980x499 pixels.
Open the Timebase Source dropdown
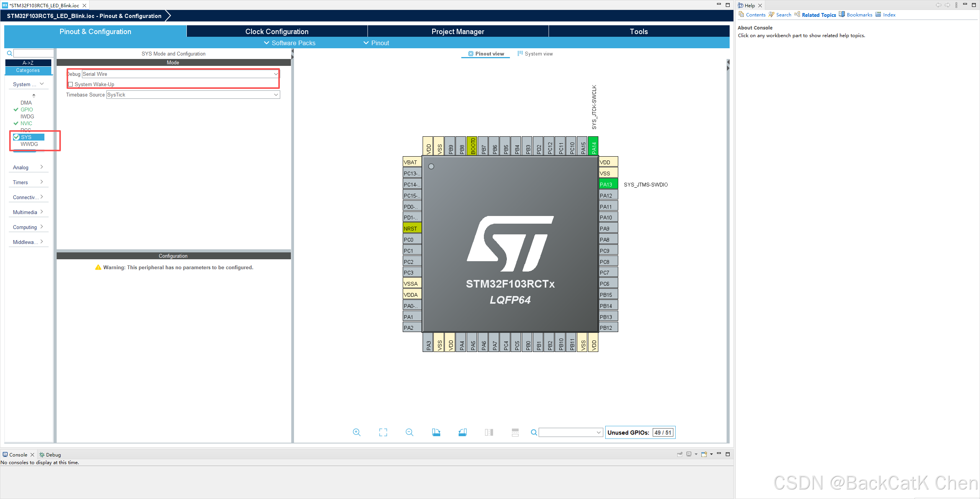(276, 95)
